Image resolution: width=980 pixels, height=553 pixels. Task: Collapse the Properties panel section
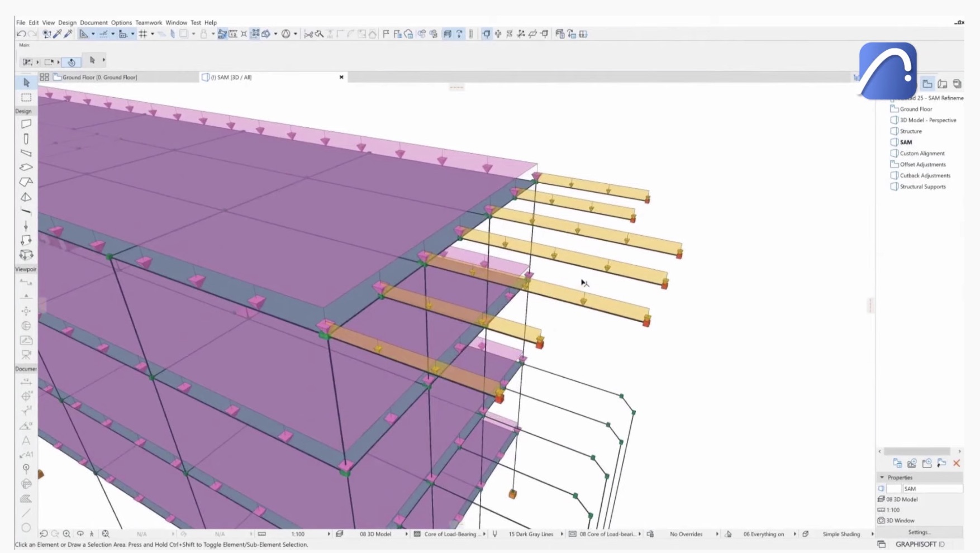pyautogui.click(x=882, y=478)
